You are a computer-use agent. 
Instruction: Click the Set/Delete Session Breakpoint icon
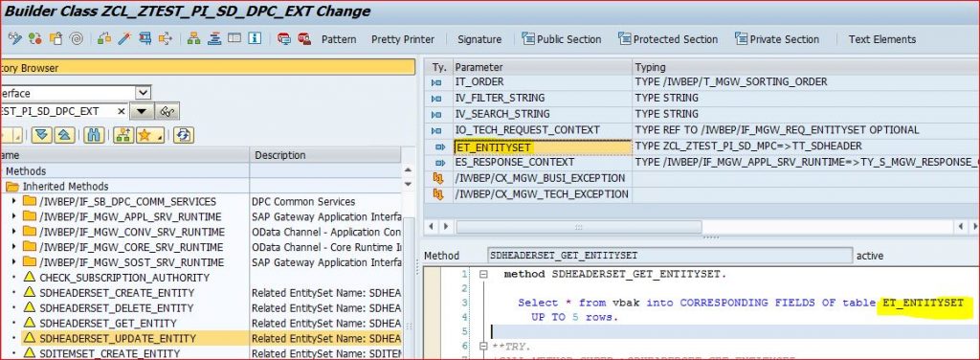(x=284, y=38)
